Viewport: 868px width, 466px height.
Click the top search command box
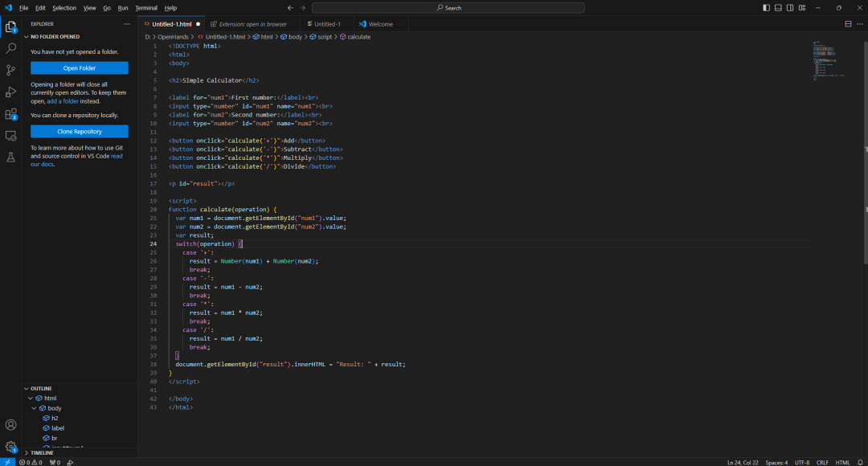pos(448,8)
